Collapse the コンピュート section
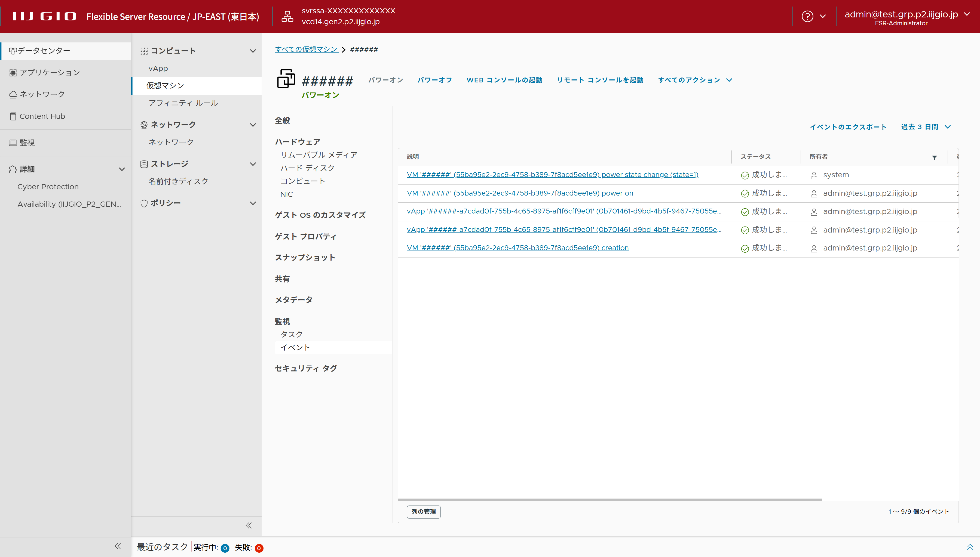The height and width of the screenshot is (557, 980). (253, 51)
